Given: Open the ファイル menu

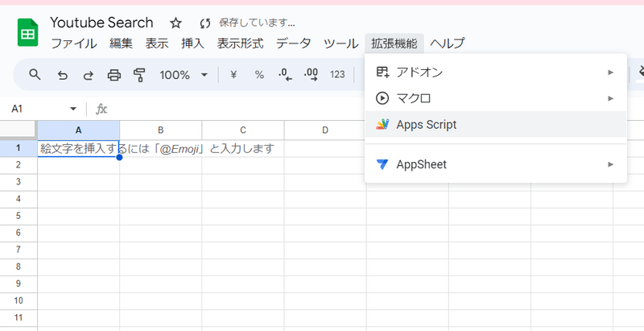Looking at the screenshot, I should tap(74, 43).
